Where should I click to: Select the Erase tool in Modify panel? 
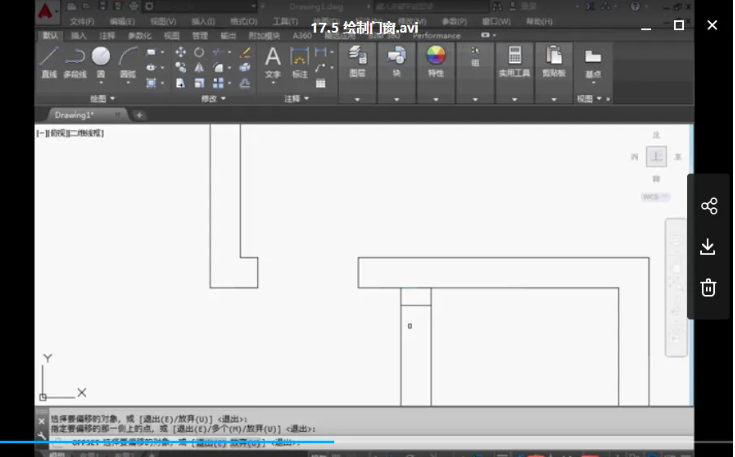[245, 52]
